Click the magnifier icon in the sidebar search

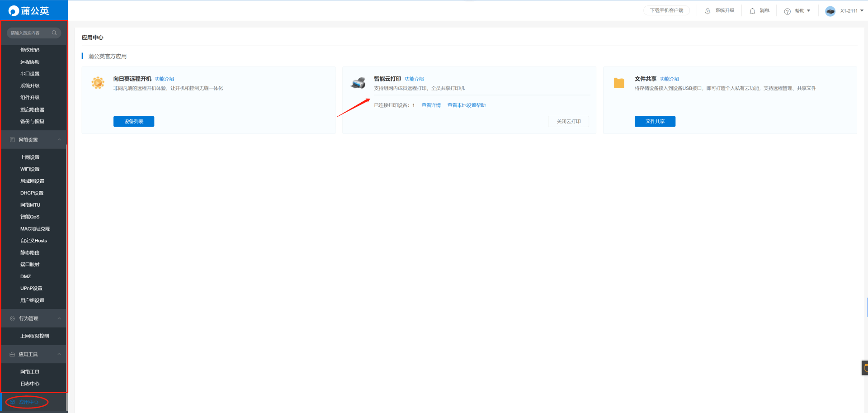click(54, 33)
